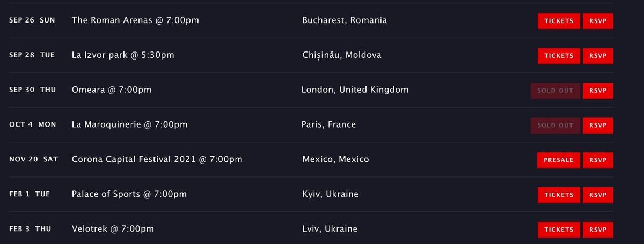Click TICKETS for The Roman Arenas show

(559, 21)
